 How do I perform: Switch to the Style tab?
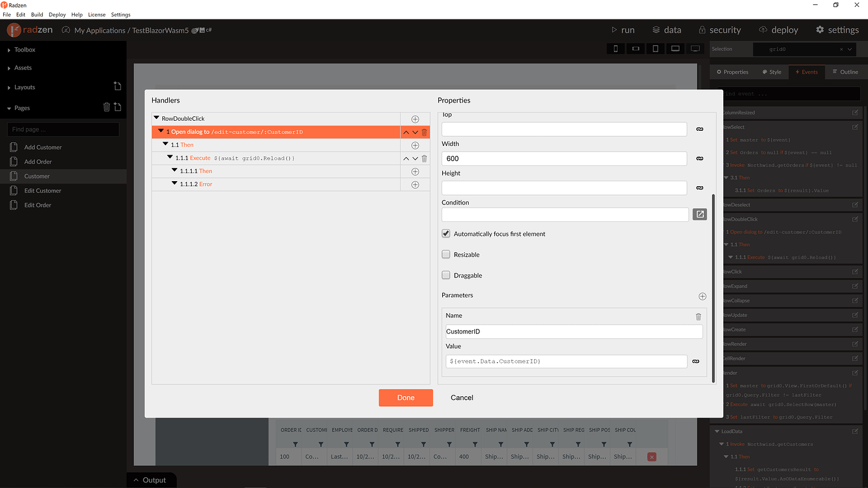(771, 72)
